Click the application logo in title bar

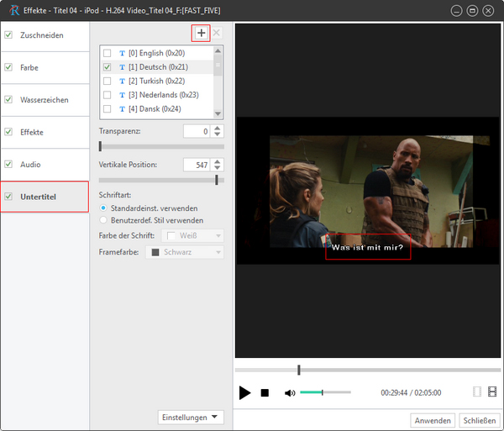14,10
